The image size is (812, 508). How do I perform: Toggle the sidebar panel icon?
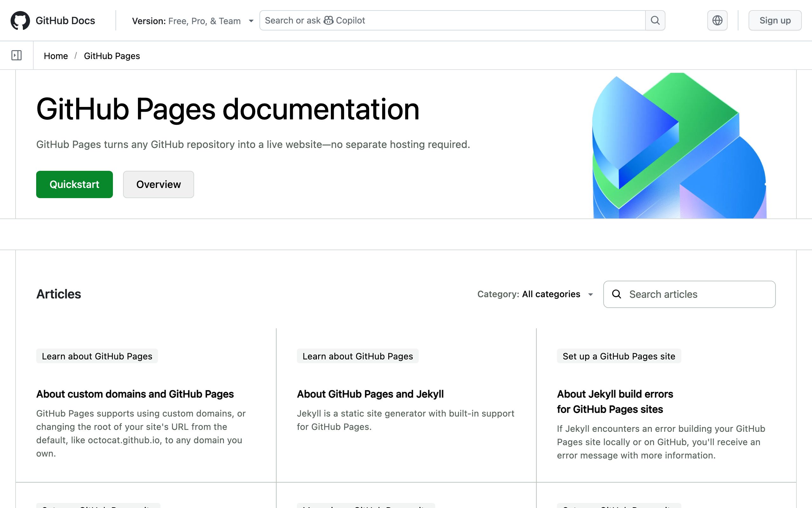16,56
